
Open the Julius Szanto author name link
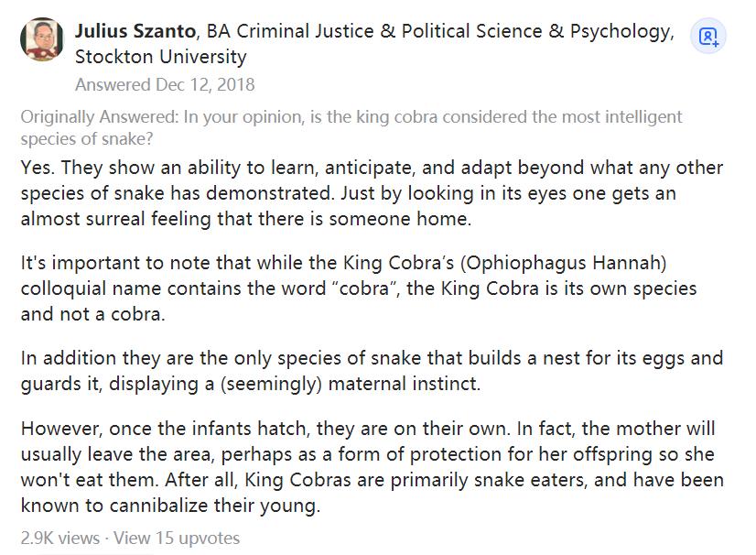[x=135, y=31]
